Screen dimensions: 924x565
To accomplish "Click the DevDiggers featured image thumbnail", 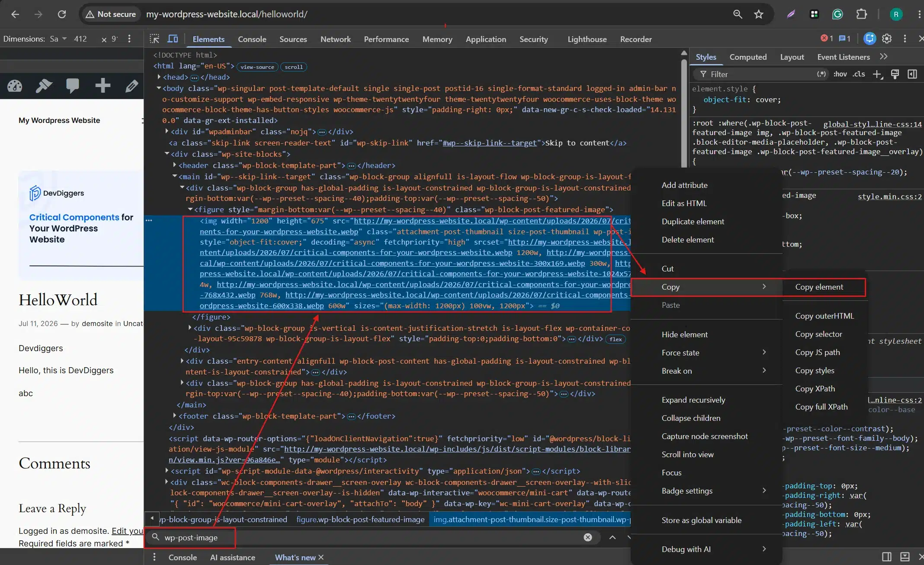I will 81,225.
